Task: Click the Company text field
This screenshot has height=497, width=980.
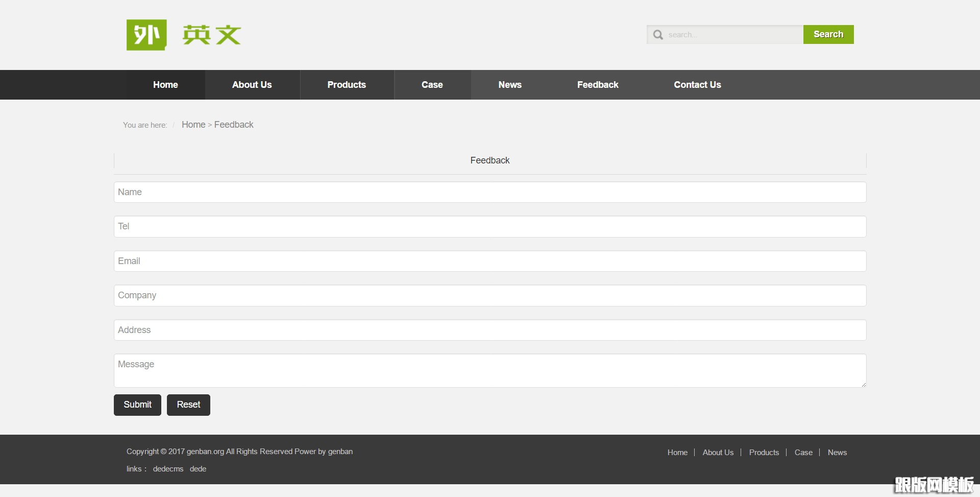Action: tap(489, 295)
